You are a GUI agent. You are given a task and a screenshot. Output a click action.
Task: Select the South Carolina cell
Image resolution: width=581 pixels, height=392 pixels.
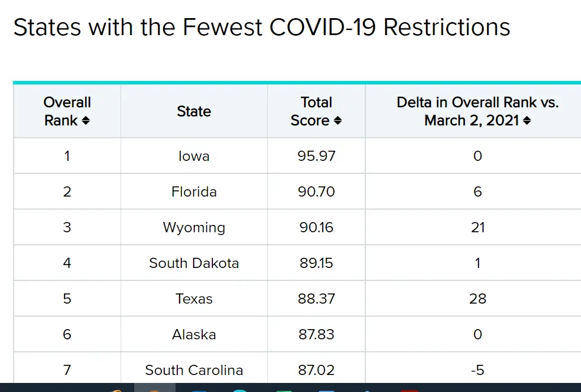pyautogui.click(x=194, y=370)
